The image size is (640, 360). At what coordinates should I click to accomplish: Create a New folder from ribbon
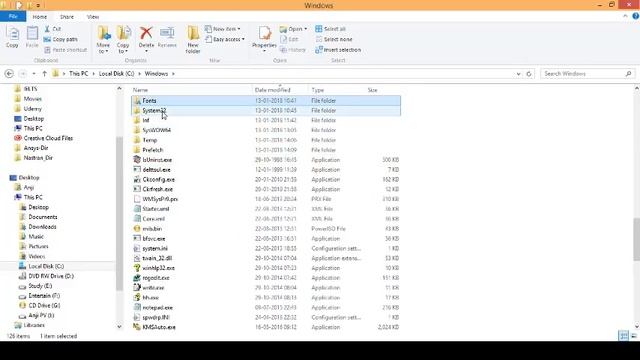pyautogui.click(x=193, y=40)
